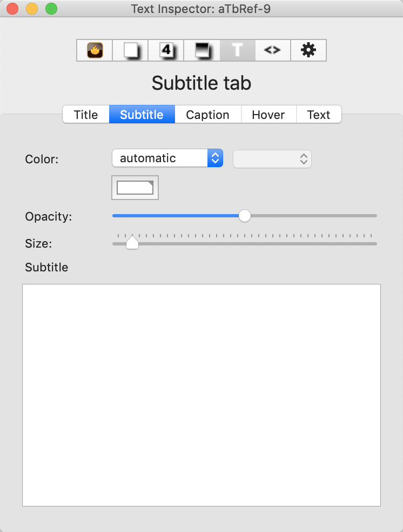Adjust the Opacity slider handle

click(244, 216)
